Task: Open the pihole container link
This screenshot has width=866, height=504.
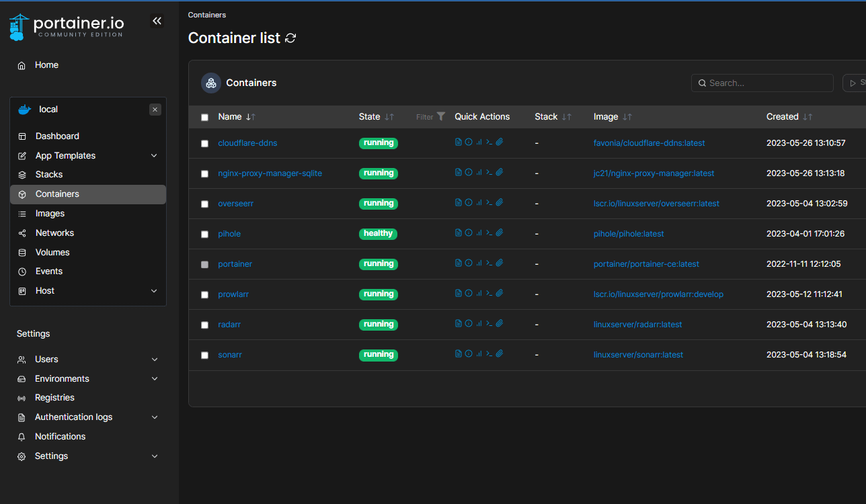Action: click(229, 234)
